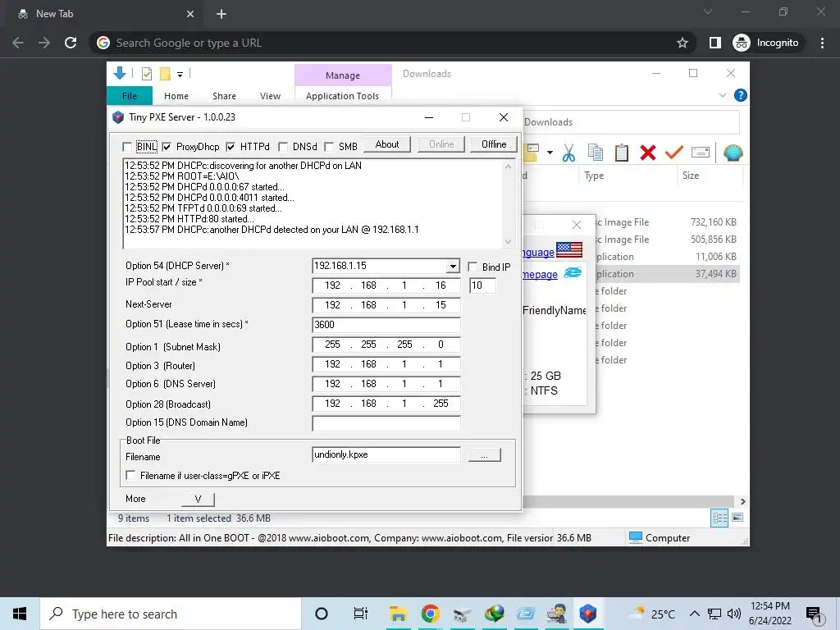
Task: Open Chrome from the taskbar
Action: [430, 614]
